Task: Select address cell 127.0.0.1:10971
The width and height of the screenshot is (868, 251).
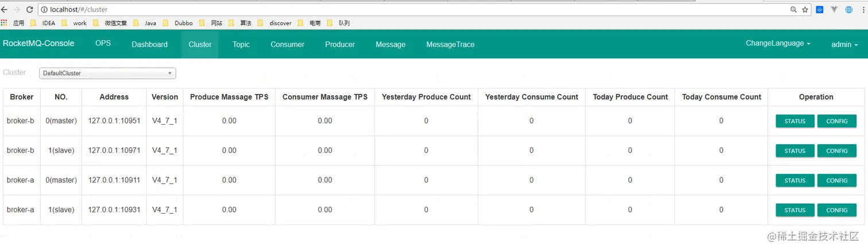Action: click(x=114, y=150)
